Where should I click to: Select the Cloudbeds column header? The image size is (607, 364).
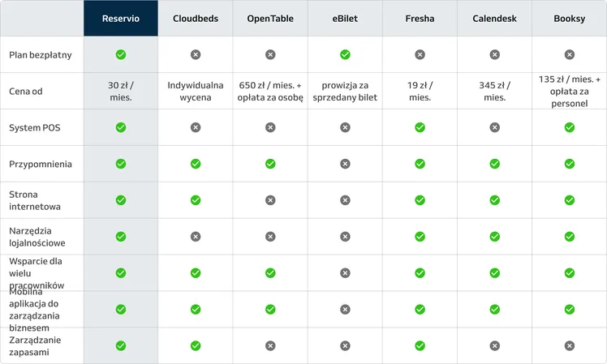(x=196, y=19)
